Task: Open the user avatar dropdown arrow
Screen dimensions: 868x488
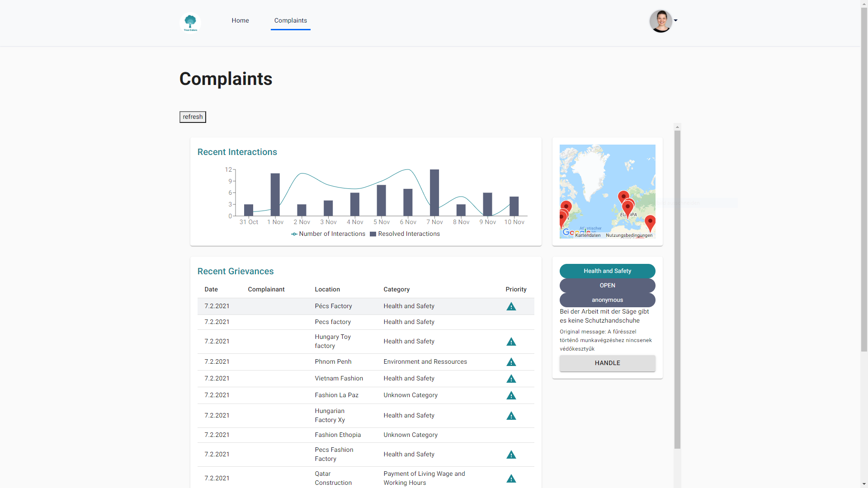Action: pos(675,20)
